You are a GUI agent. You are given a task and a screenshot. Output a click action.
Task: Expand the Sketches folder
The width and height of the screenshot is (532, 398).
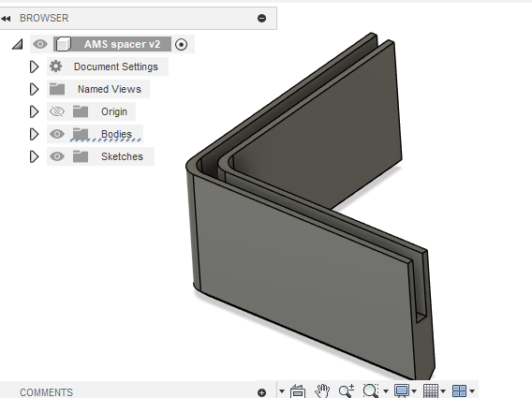point(34,156)
